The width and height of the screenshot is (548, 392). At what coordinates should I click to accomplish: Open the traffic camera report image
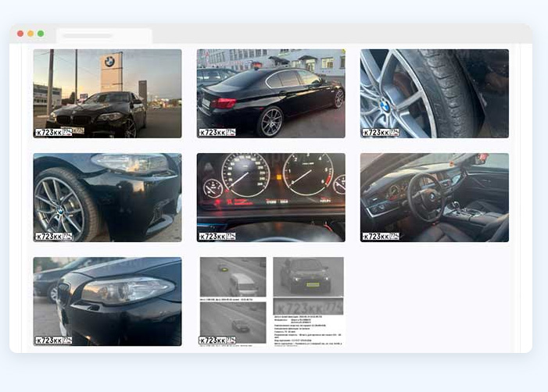[x=270, y=299]
